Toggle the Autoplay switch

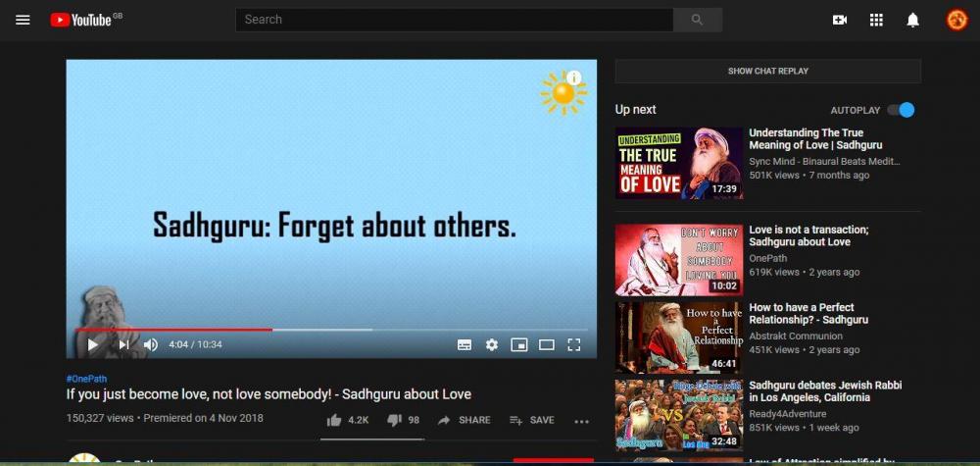click(x=901, y=110)
